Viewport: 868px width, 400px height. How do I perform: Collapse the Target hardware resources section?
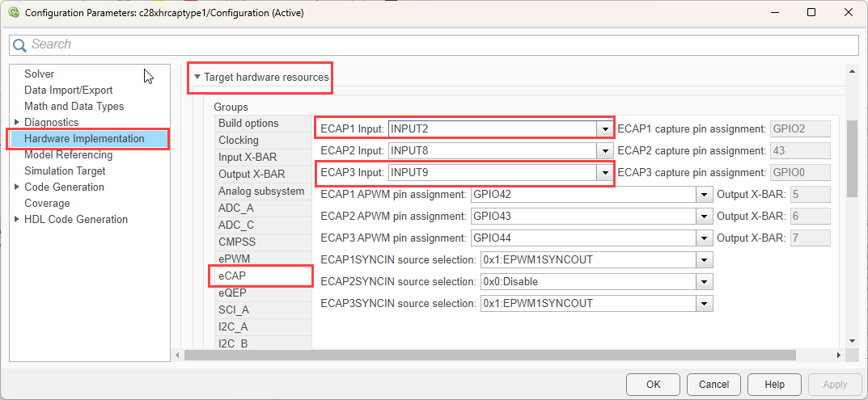[197, 78]
